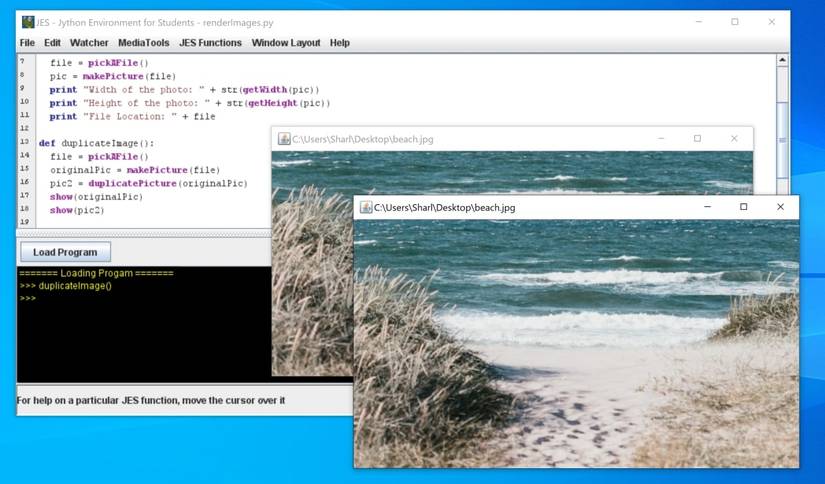The image size is (825, 484).
Task: Minimize the JES main window
Action: tap(699, 22)
